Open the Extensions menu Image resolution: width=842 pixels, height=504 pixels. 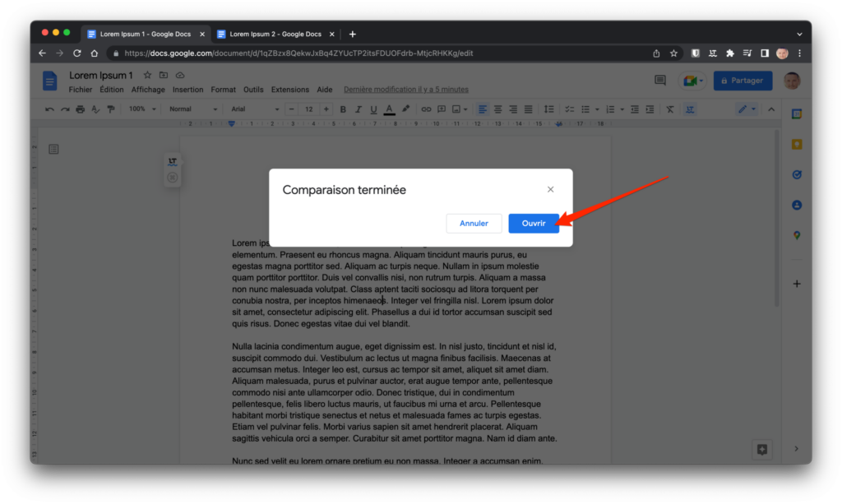[x=290, y=90]
